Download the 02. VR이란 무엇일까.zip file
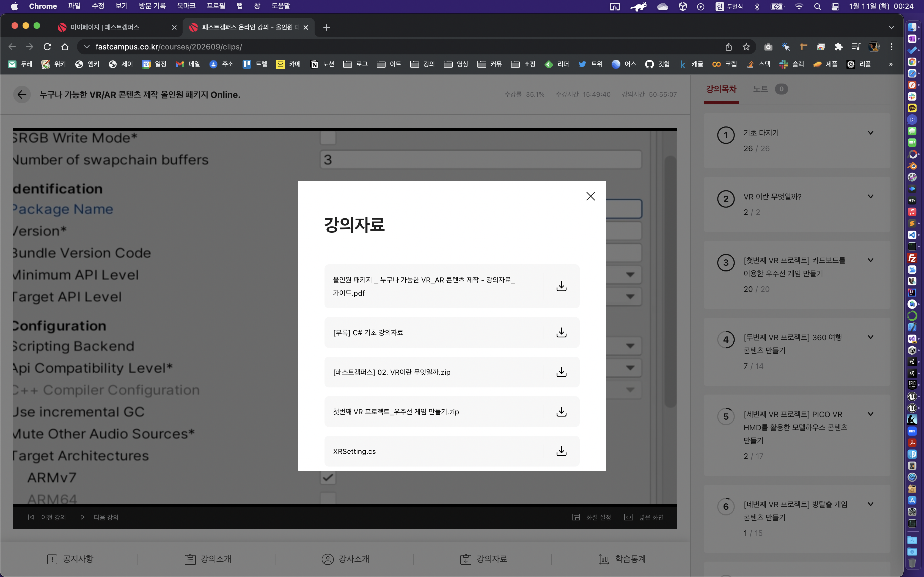 [x=561, y=372]
